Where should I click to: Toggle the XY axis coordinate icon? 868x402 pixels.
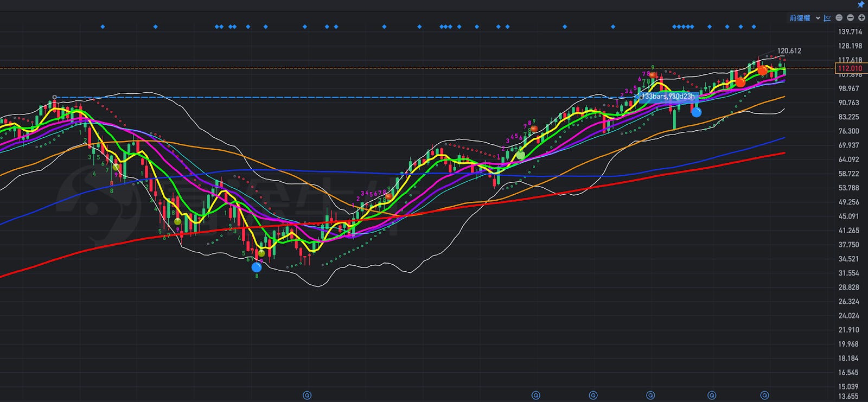point(827,18)
